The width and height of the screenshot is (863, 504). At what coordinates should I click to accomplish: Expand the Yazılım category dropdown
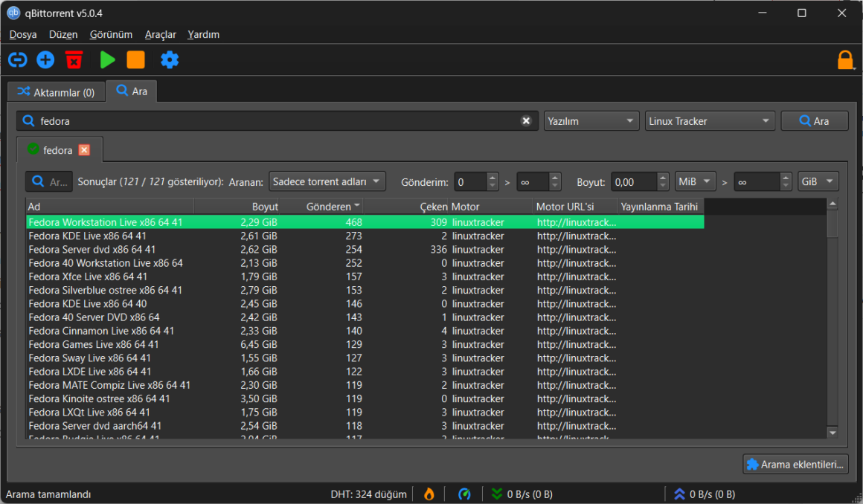(591, 121)
